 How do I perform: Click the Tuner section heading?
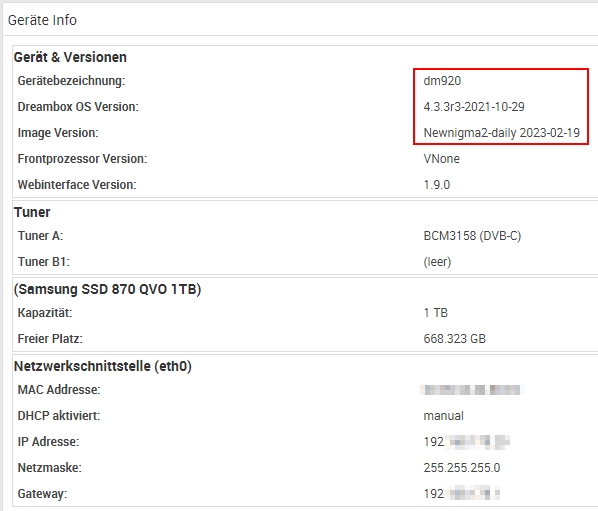[x=32, y=212]
